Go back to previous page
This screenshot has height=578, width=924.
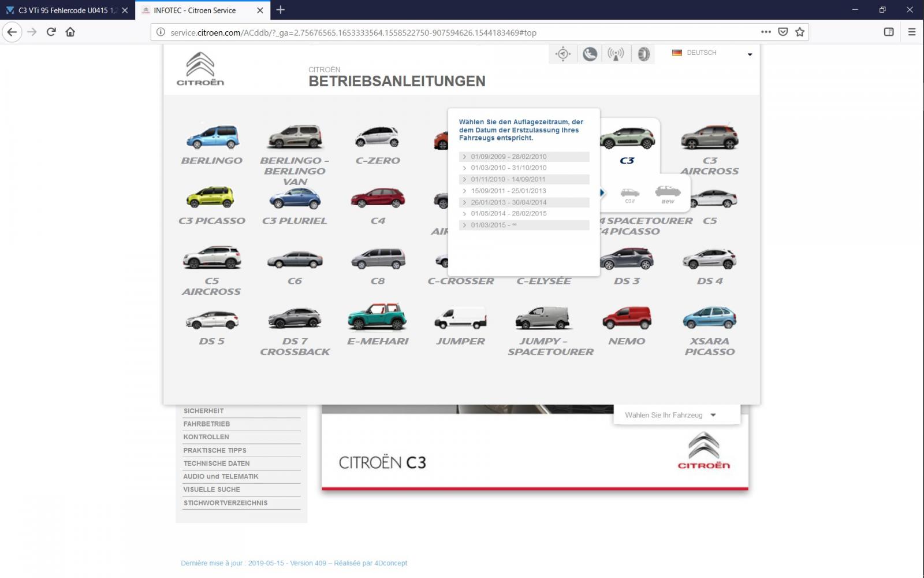(12, 32)
